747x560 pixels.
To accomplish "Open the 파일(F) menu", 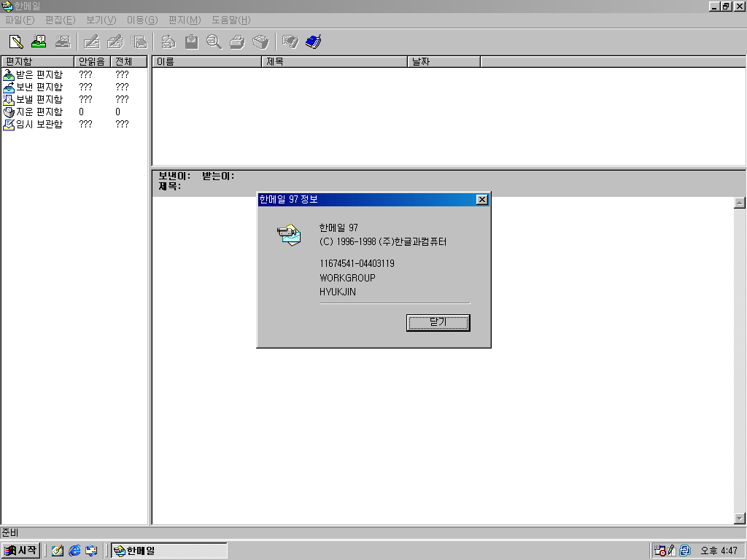I will 20,20.
